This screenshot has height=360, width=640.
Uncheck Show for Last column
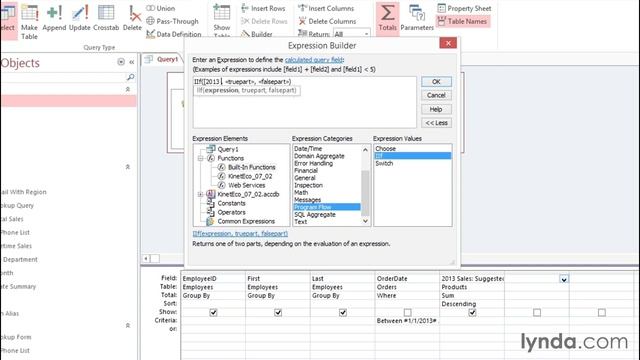pos(343,312)
